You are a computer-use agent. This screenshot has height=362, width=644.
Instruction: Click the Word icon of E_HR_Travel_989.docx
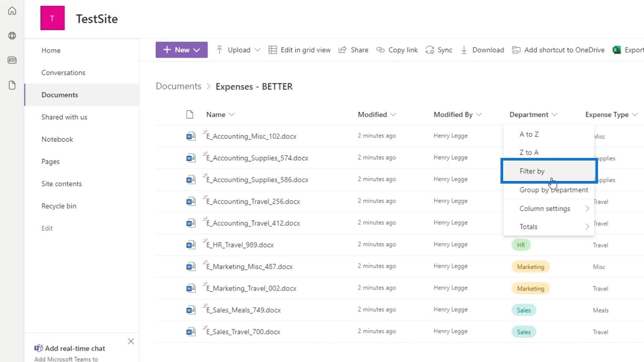coord(191,245)
